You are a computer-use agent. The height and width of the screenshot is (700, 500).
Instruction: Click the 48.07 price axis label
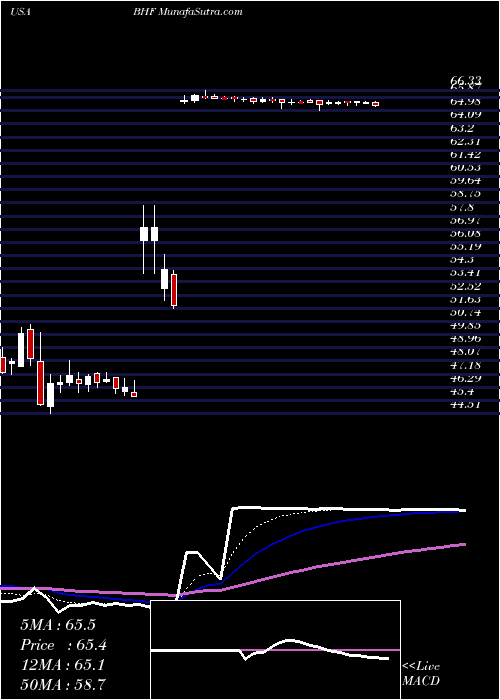pos(466,352)
